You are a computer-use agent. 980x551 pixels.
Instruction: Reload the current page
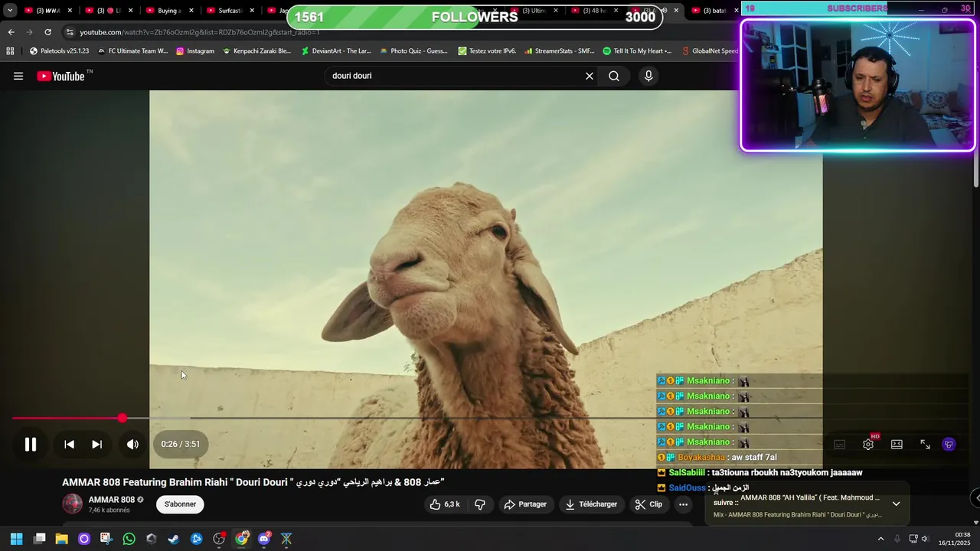pos(47,32)
